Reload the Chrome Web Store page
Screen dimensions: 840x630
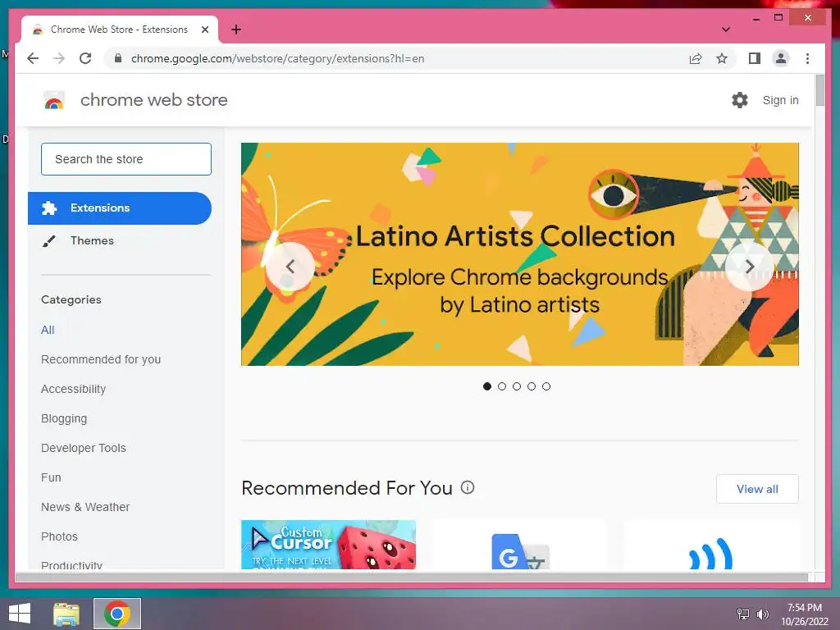click(85, 58)
